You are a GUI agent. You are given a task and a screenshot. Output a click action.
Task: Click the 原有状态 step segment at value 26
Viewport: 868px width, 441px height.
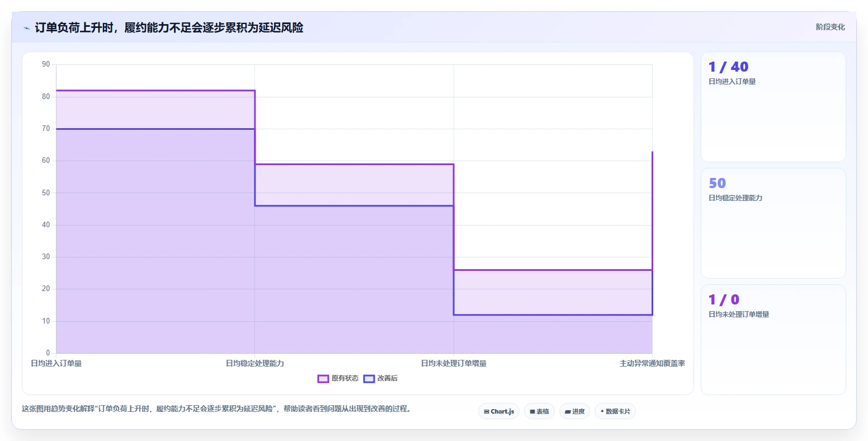553,270
